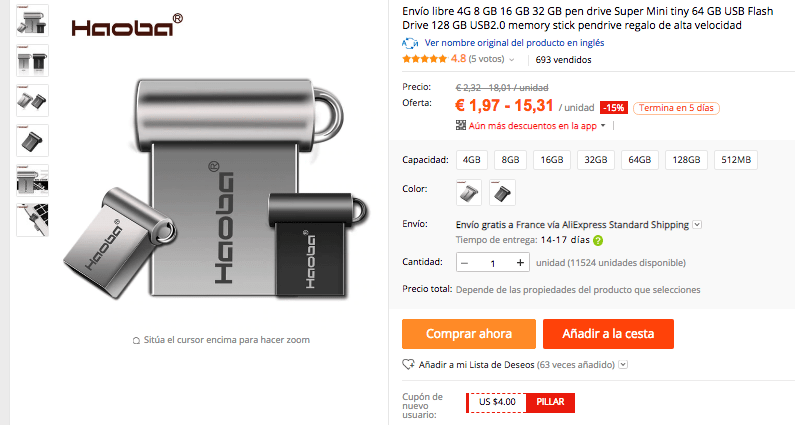Click the heart icon for wish list
Image resolution: width=795 pixels, height=425 pixels.
coord(408,364)
